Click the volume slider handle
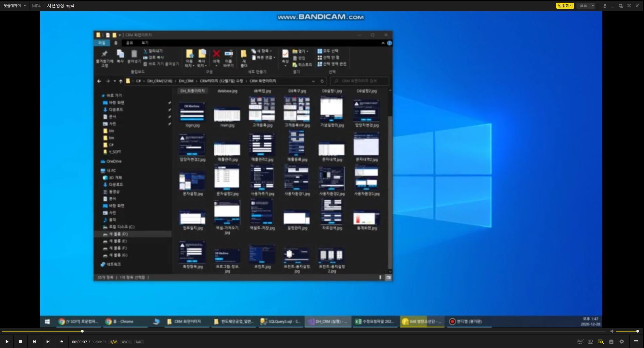 (637, 331)
